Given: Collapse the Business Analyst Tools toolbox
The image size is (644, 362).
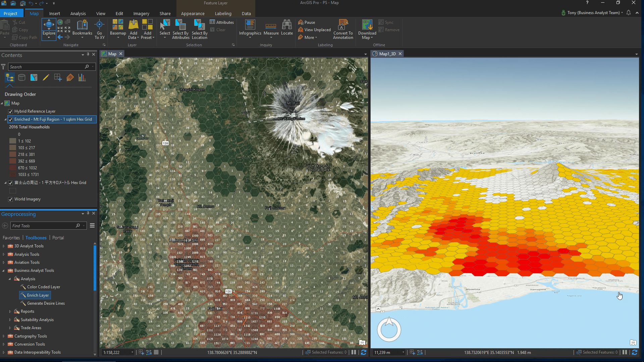Looking at the screenshot, I should pos(4,271).
